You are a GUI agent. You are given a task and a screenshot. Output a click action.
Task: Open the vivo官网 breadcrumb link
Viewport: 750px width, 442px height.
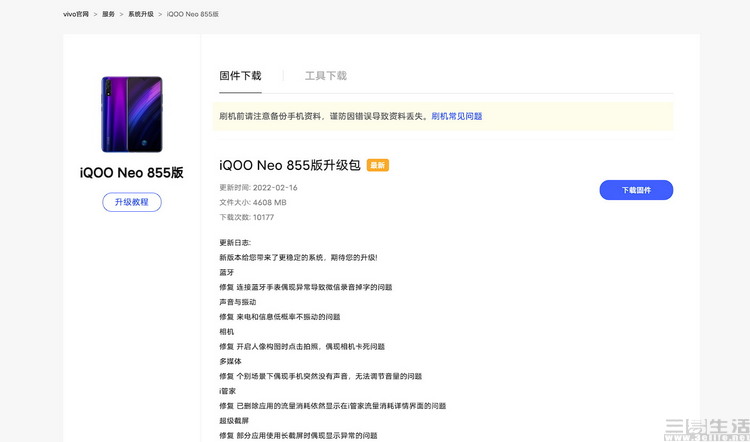76,14
